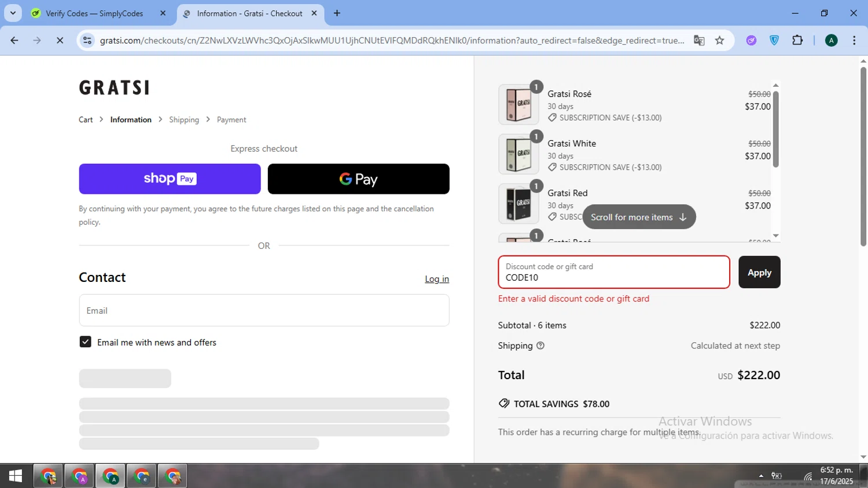Click the Email input field

(264, 310)
